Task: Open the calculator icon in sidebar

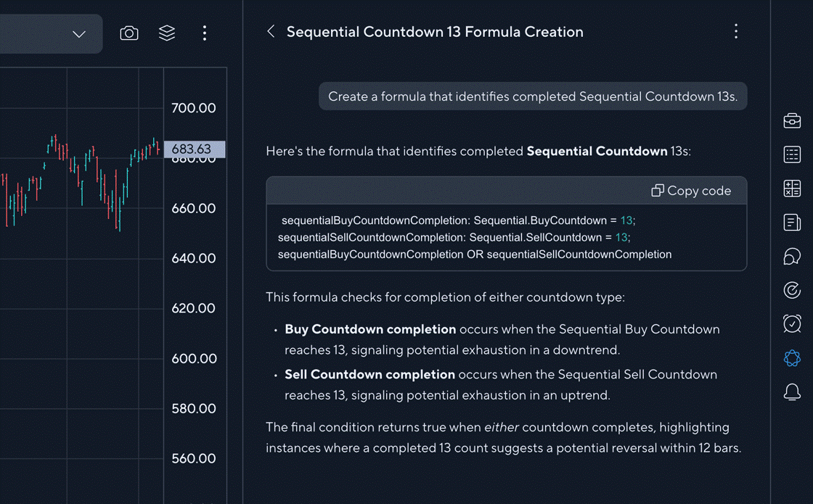Action: 792,189
